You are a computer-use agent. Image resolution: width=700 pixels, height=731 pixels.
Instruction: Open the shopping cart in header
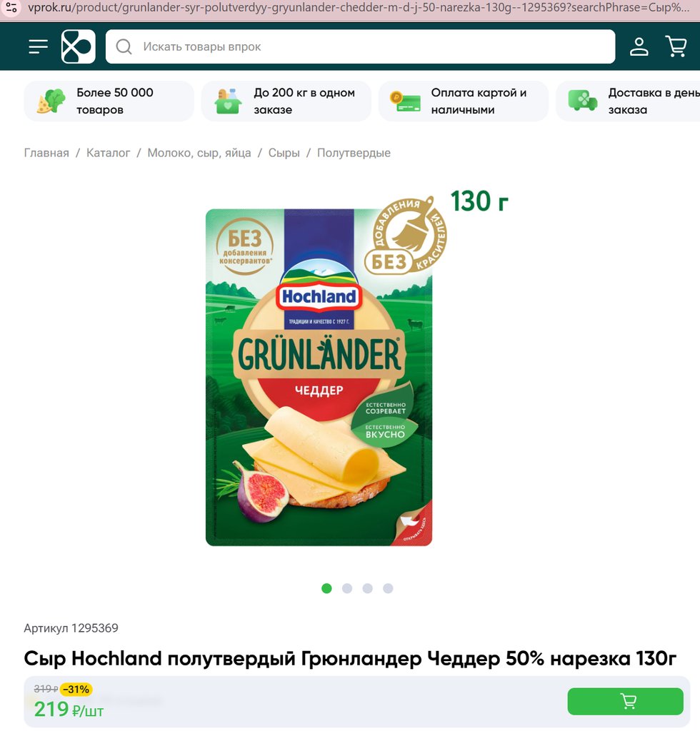tap(676, 46)
